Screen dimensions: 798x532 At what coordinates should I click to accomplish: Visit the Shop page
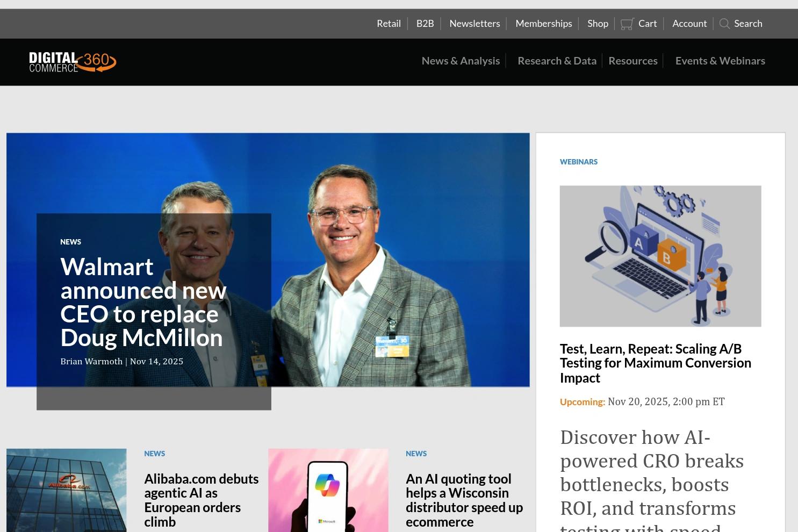tap(597, 23)
